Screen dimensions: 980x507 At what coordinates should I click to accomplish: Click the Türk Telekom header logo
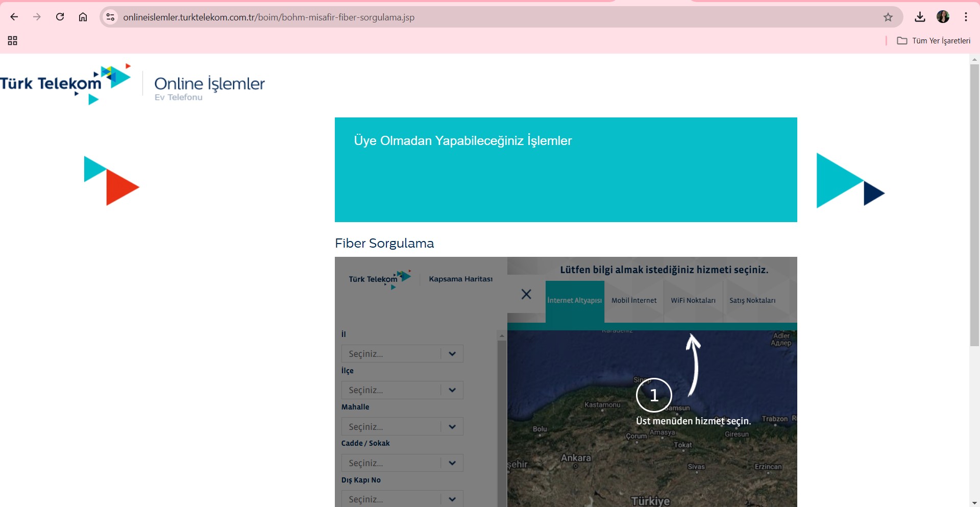pos(65,84)
